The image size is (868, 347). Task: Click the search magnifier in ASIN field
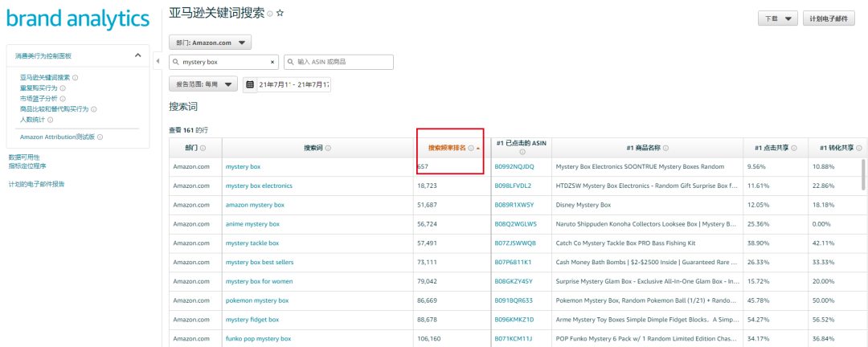291,62
